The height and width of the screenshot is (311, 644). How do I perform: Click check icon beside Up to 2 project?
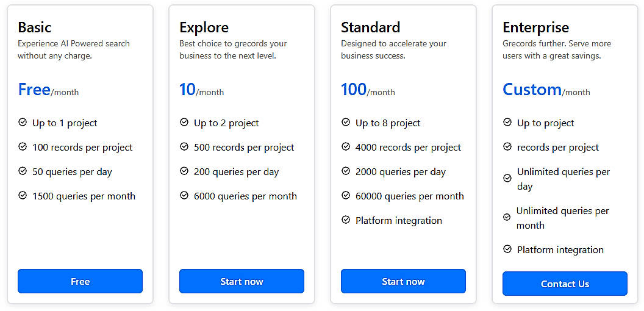(184, 123)
